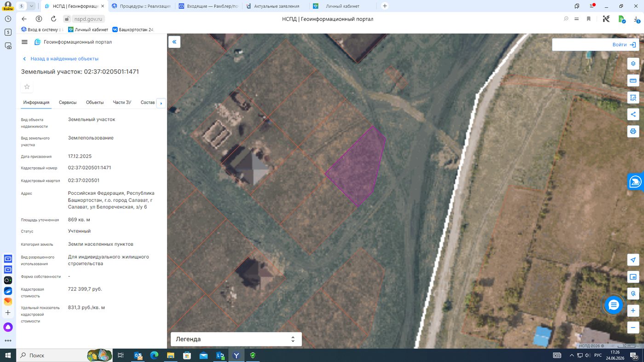The height and width of the screenshot is (362, 644).
Task: Show more tabs with right arrow
Action: tap(161, 103)
